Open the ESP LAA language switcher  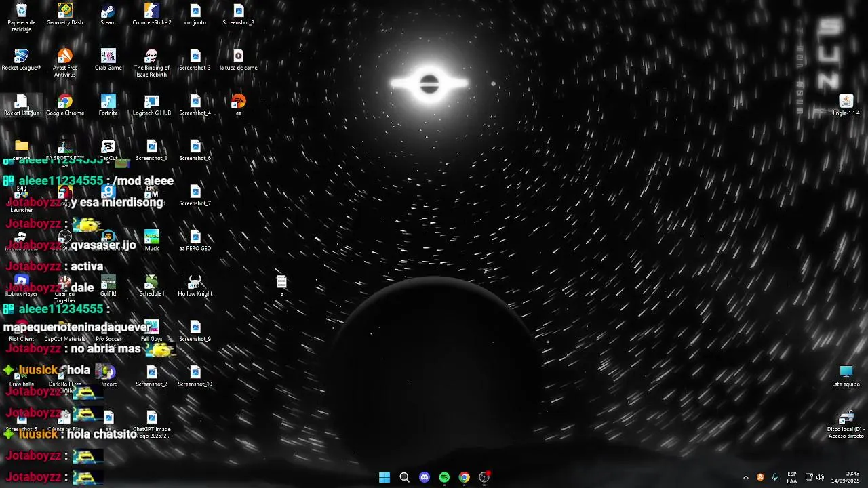tap(792, 477)
